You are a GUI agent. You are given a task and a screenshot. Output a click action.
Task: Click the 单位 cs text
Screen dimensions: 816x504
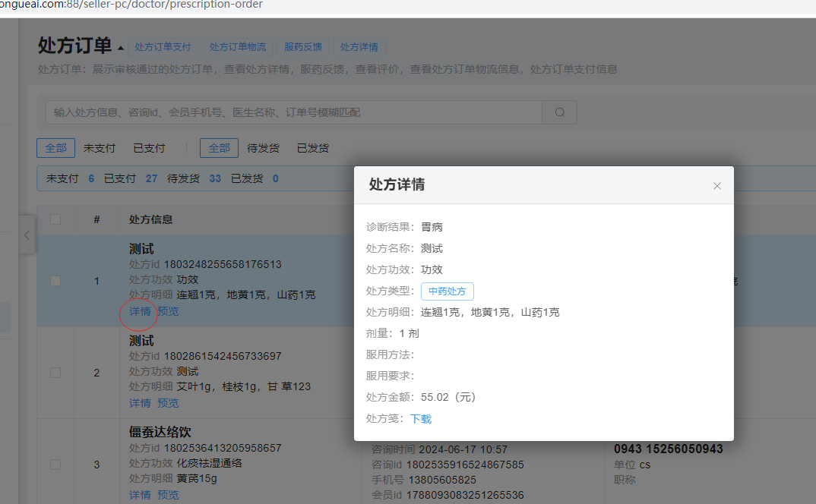tap(632, 465)
